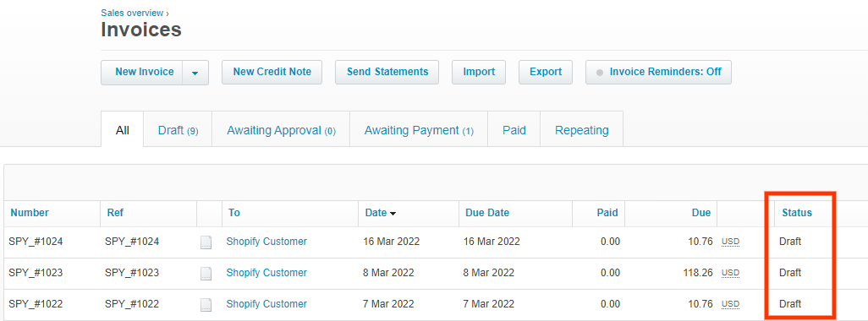Click USD currency label in SPY_#1022 row
868x321 pixels.
731,304
